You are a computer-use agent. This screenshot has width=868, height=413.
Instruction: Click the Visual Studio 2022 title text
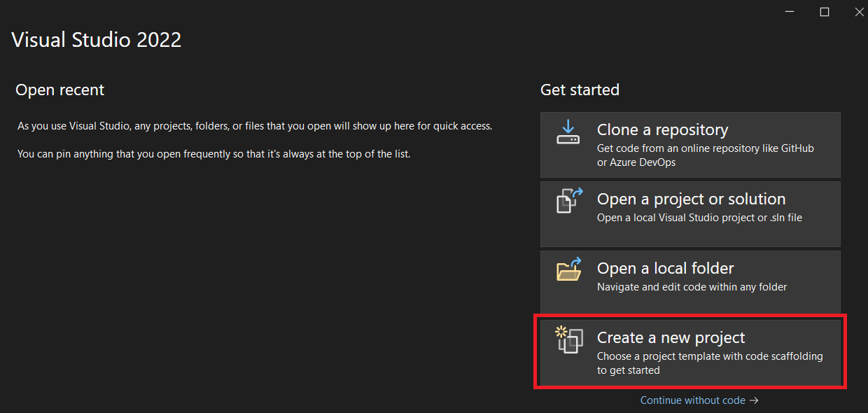[x=97, y=39]
